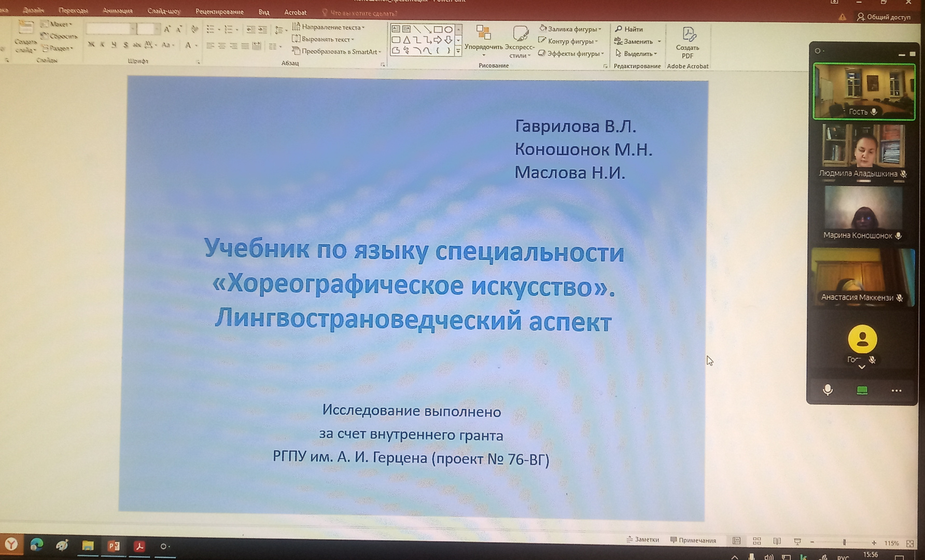
Task: Open Reading view from the status bar
Action: pos(776,541)
